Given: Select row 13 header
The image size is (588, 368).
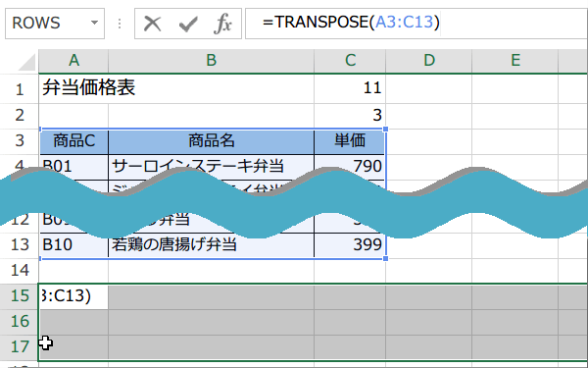Looking at the screenshot, I should (x=20, y=244).
